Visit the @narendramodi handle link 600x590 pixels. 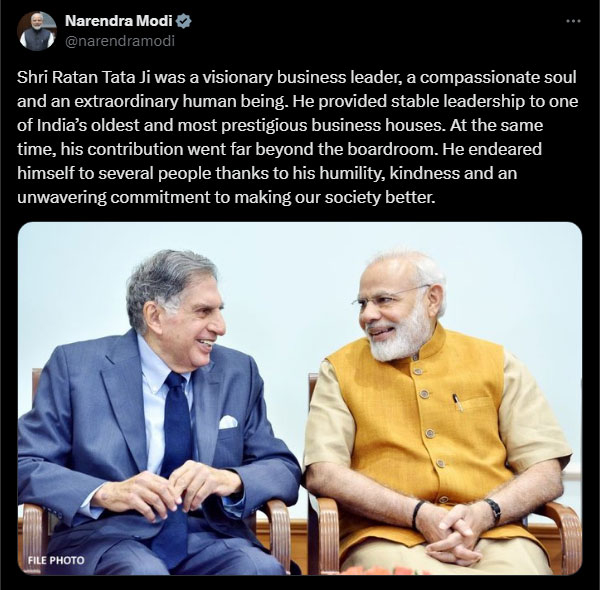[x=120, y=41]
